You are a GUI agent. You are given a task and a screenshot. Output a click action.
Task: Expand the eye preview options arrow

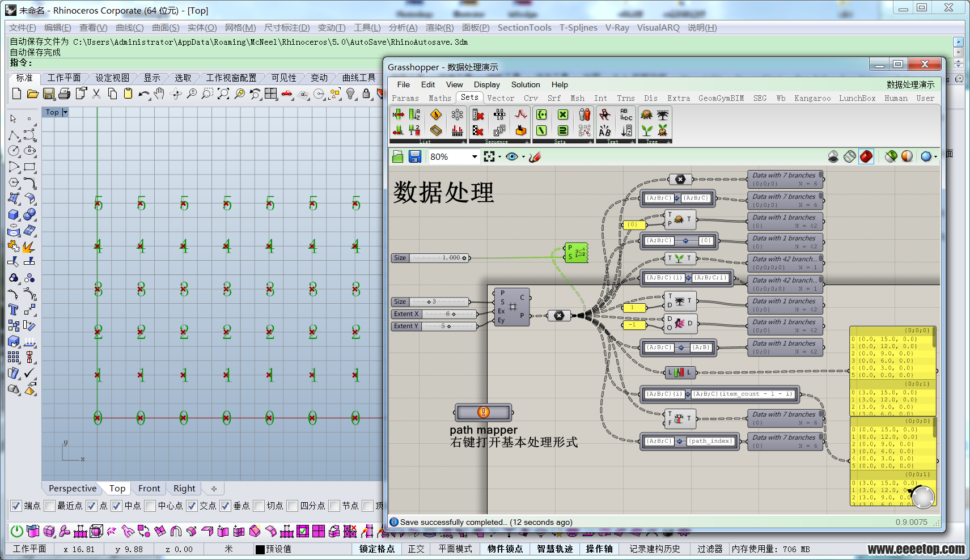(523, 157)
